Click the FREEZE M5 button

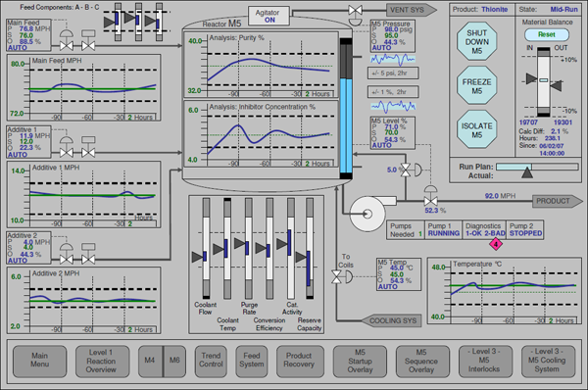click(476, 86)
